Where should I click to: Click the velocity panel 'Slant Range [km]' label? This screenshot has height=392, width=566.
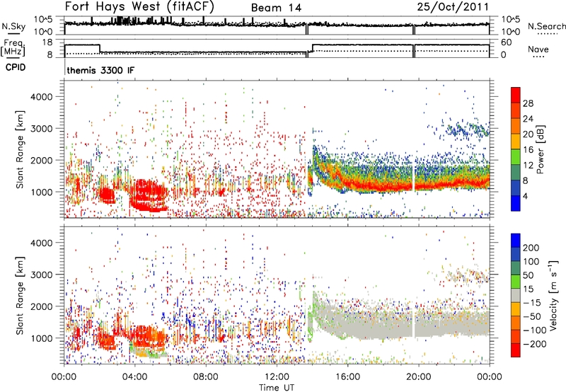tap(20, 296)
